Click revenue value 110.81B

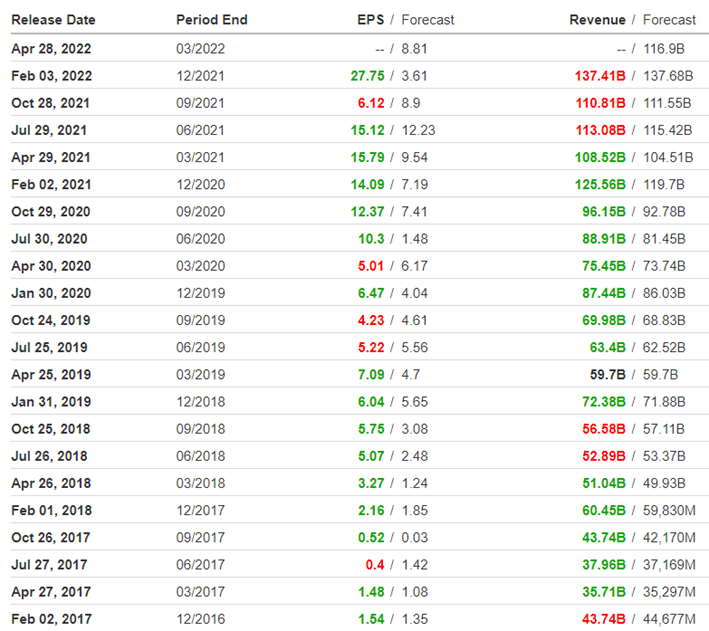(x=600, y=103)
